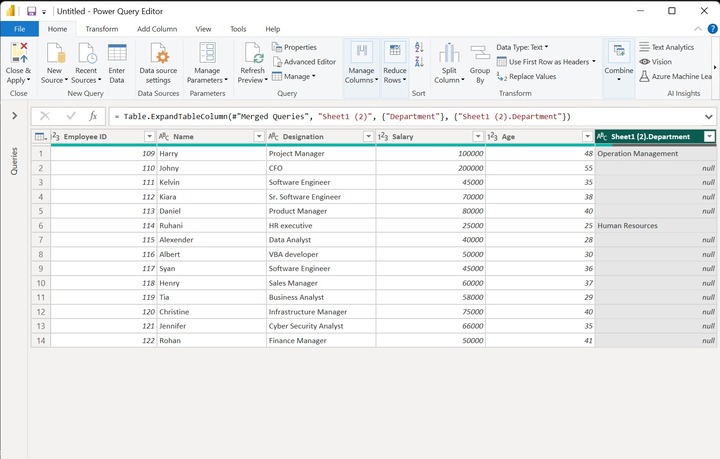Expand the formula bar with chevron

tap(709, 116)
